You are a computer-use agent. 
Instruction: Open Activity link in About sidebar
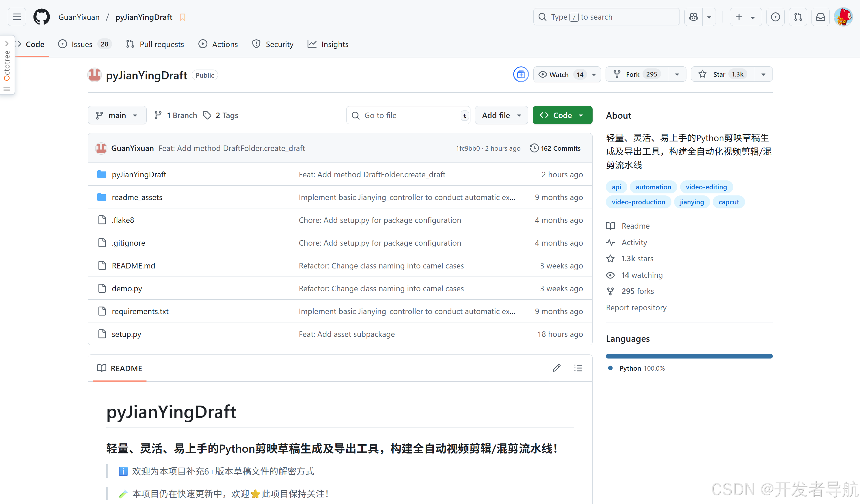(x=627, y=242)
